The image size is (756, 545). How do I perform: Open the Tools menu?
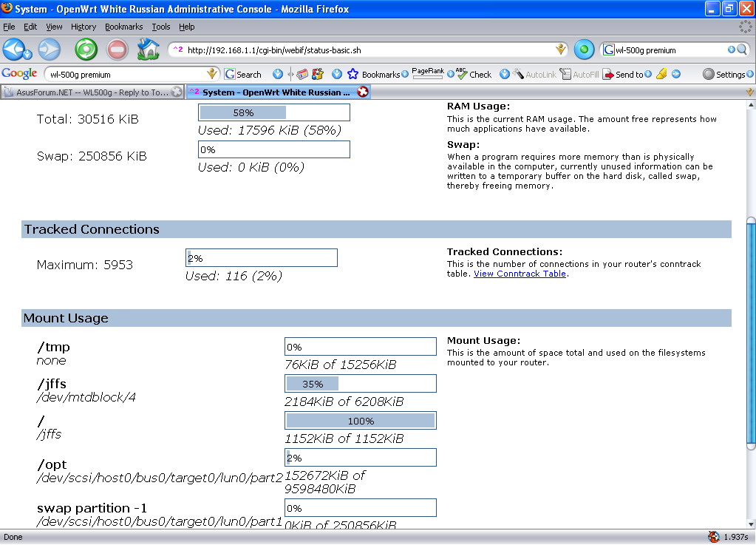click(160, 27)
